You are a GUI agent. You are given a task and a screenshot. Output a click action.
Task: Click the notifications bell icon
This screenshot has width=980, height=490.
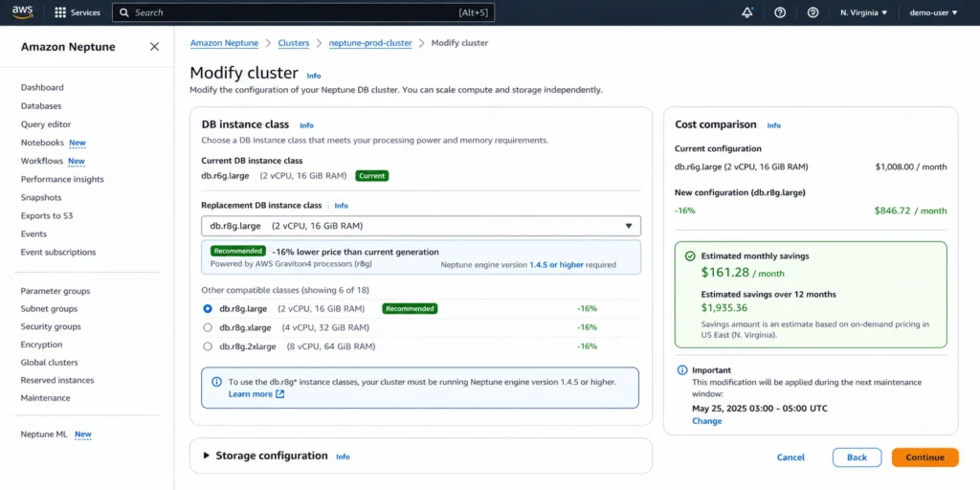[746, 12]
